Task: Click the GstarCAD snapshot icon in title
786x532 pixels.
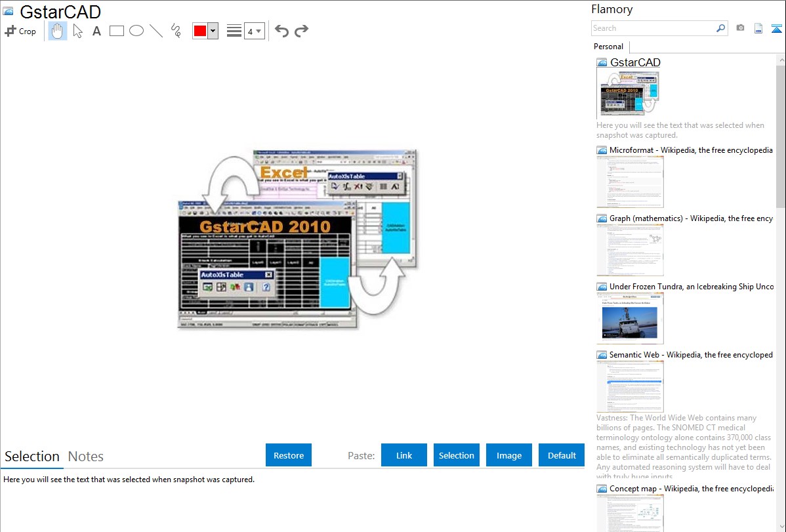Action: point(8,12)
